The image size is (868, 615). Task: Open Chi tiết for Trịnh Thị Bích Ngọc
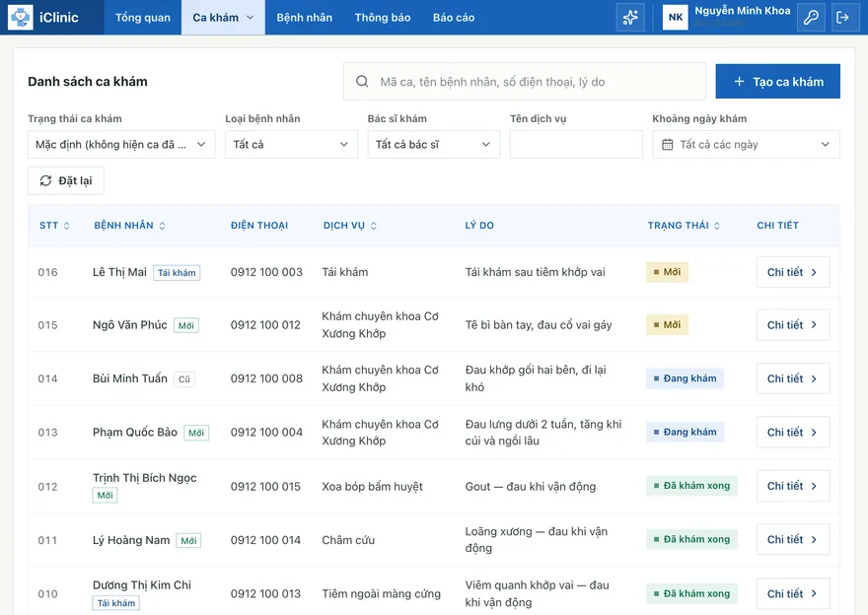[793, 486]
